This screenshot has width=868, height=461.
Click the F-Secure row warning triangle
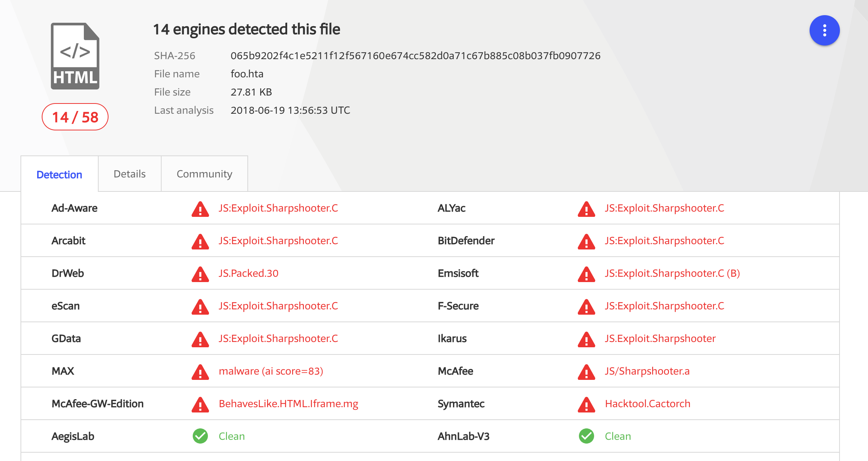tap(587, 307)
